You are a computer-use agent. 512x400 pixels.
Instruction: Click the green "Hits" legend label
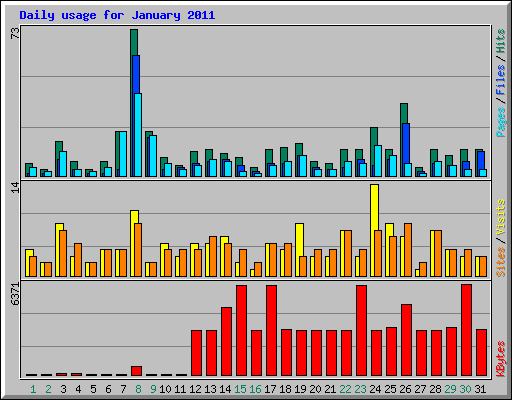pyautogui.click(x=500, y=41)
